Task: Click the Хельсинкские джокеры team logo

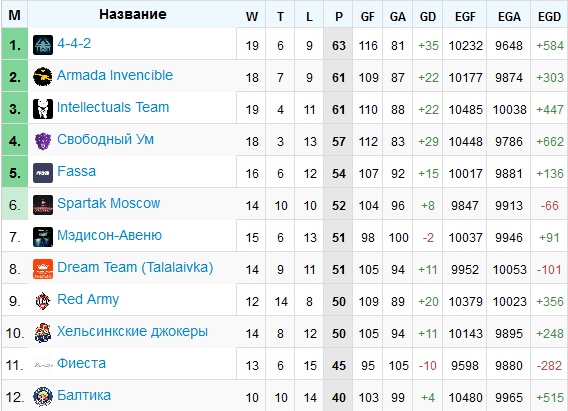Action: (x=43, y=333)
